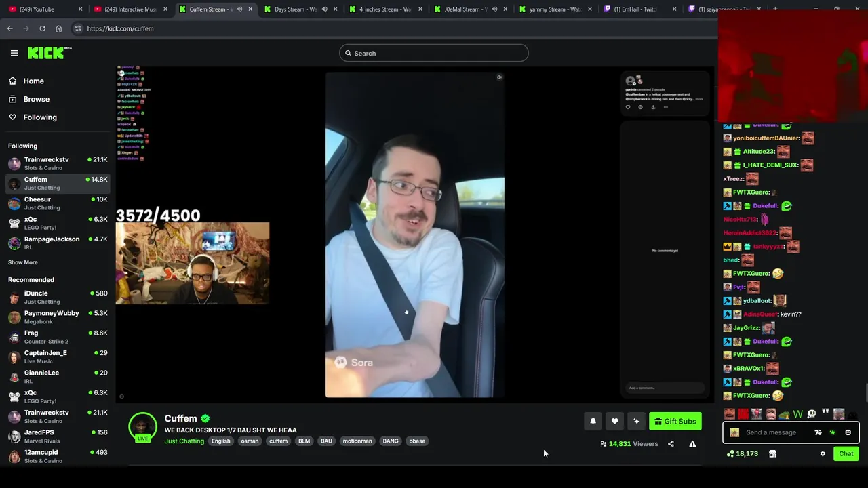Go back in browser history
The image size is (868, 488).
[x=9, y=28]
